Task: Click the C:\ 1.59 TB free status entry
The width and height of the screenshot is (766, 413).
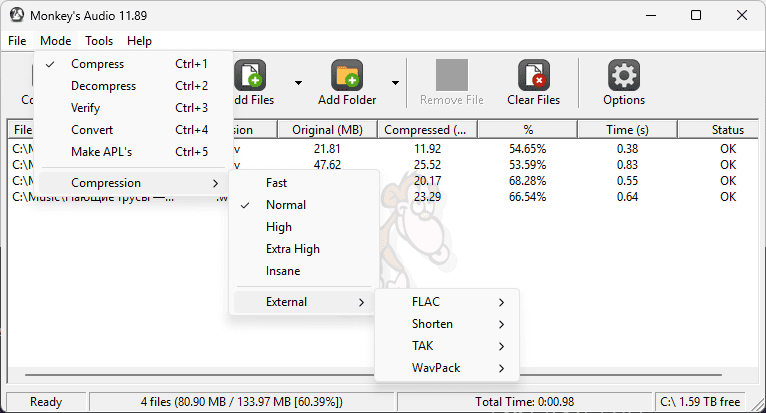Action: coord(700,402)
